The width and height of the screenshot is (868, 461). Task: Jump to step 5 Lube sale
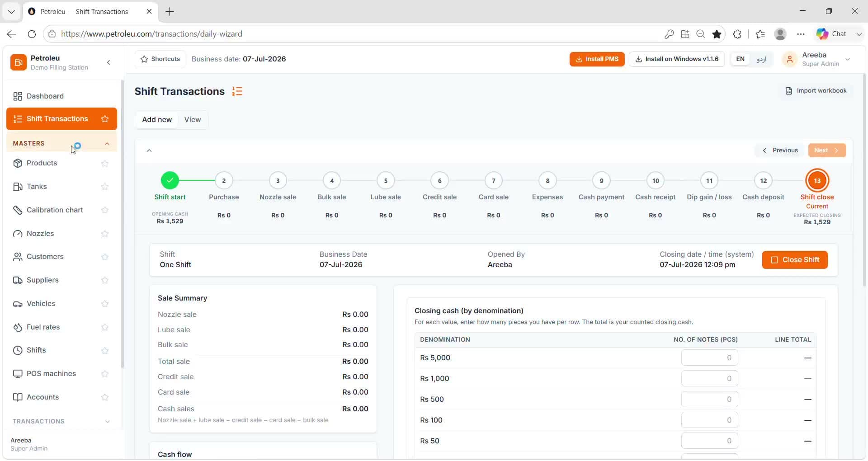386,181
